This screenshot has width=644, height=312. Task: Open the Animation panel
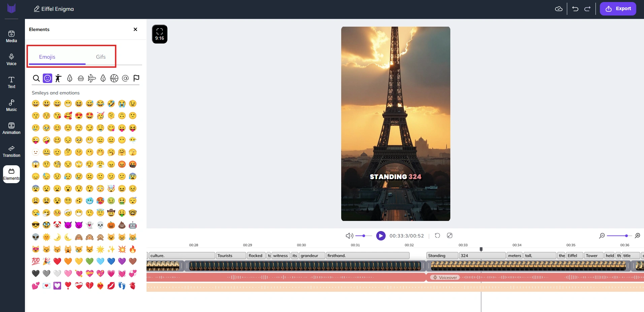[11, 128]
